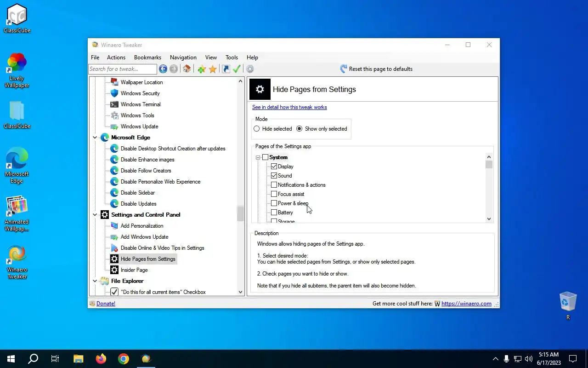Open the Windows Terminal tweak
The image size is (588, 368).
[141, 104]
